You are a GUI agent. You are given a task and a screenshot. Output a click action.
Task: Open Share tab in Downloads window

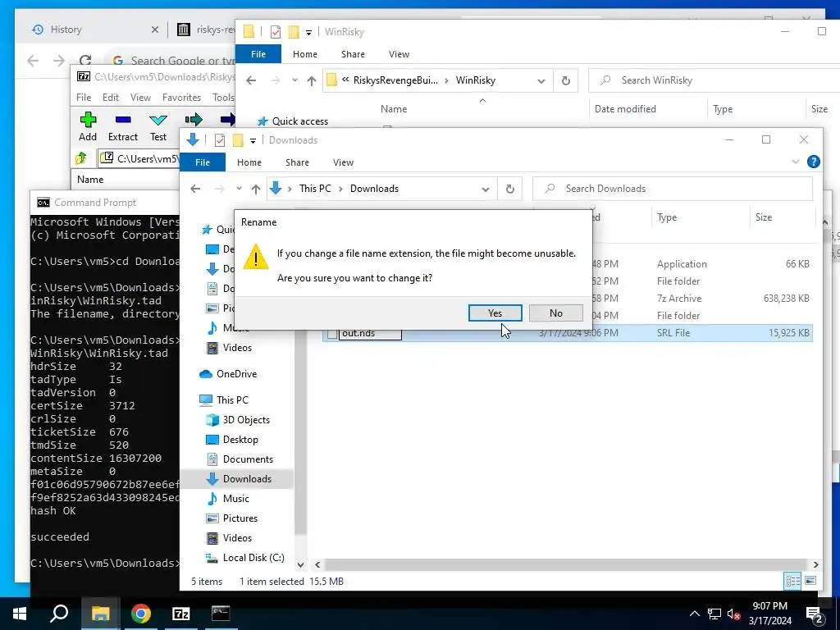click(297, 162)
